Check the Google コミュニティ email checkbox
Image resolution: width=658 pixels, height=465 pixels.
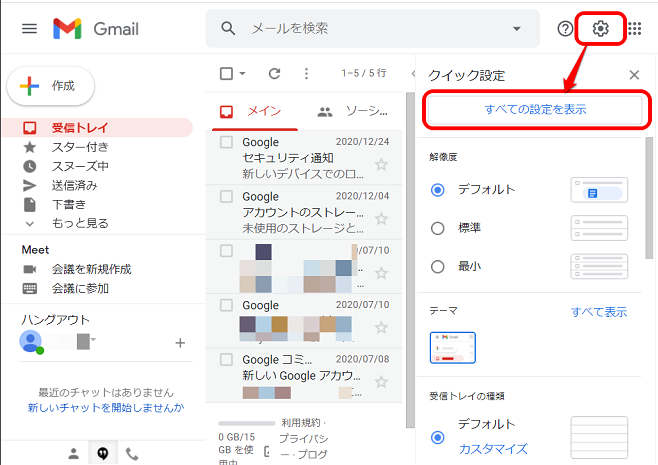pyautogui.click(x=226, y=360)
